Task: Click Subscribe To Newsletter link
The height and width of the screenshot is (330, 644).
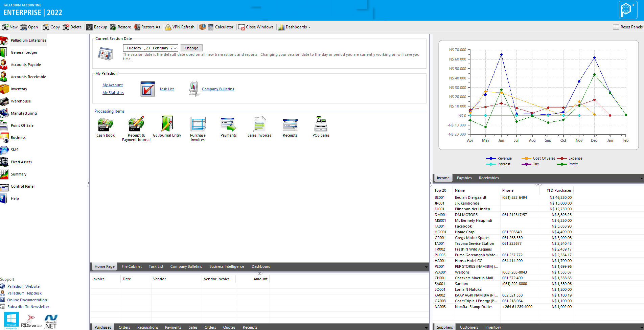Action: tap(28, 307)
